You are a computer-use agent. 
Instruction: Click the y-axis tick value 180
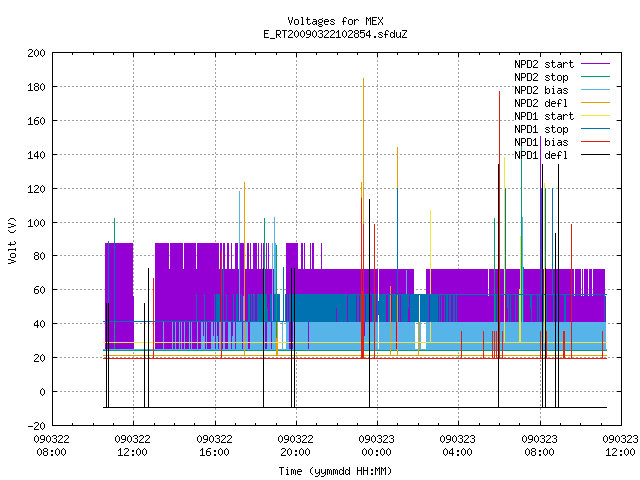pos(36,87)
